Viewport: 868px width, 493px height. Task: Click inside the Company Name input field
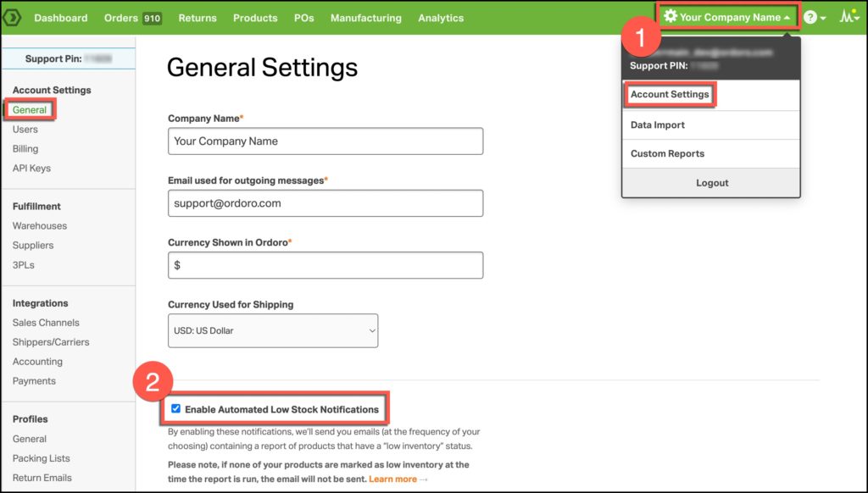(325, 141)
